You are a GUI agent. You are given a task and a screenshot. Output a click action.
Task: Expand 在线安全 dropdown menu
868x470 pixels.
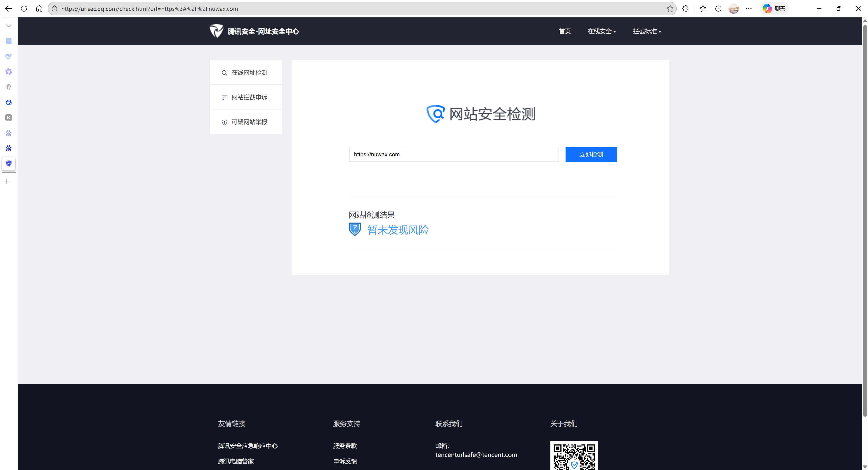tap(601, 31)
